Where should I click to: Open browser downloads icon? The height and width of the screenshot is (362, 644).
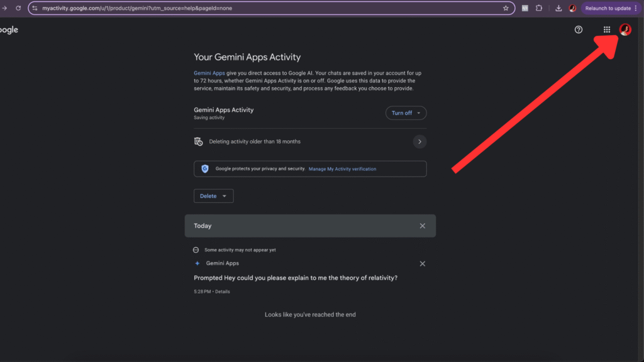pyautogui.click(x=558, y=8)
